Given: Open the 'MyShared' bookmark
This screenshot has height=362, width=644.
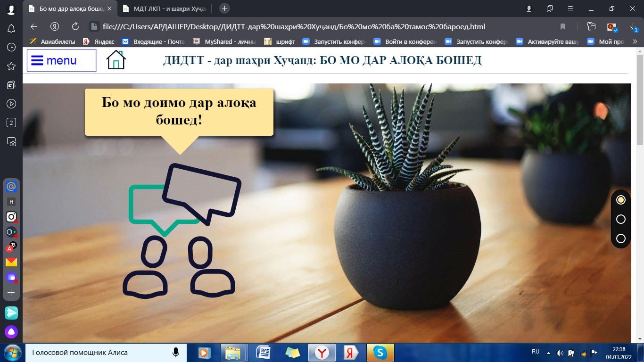Looking at the screenshot, I should [x=224, y=41].
